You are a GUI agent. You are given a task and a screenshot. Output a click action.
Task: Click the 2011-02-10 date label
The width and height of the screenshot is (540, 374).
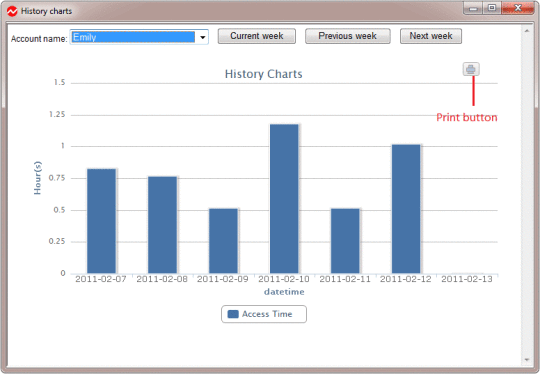284,279
